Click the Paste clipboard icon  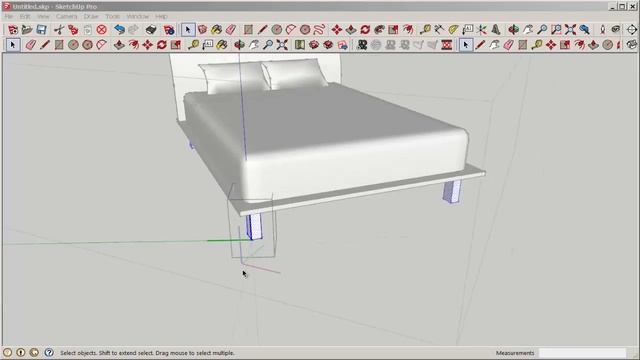[x=88, y=29]
